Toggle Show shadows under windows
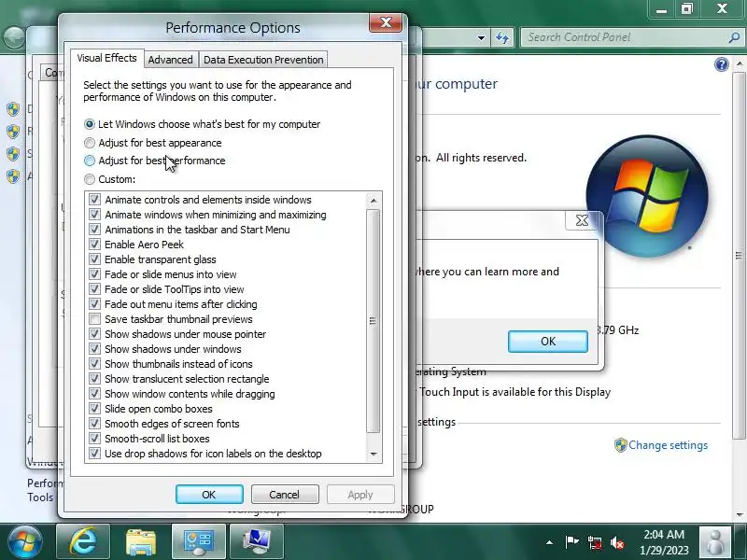Image resolution: width=747 pixels, height=560 pixels. 95,349
